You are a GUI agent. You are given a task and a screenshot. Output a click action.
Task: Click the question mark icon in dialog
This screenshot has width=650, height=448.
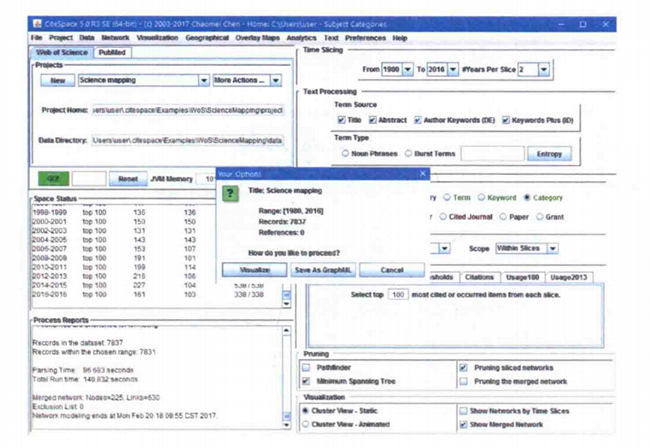231,194
